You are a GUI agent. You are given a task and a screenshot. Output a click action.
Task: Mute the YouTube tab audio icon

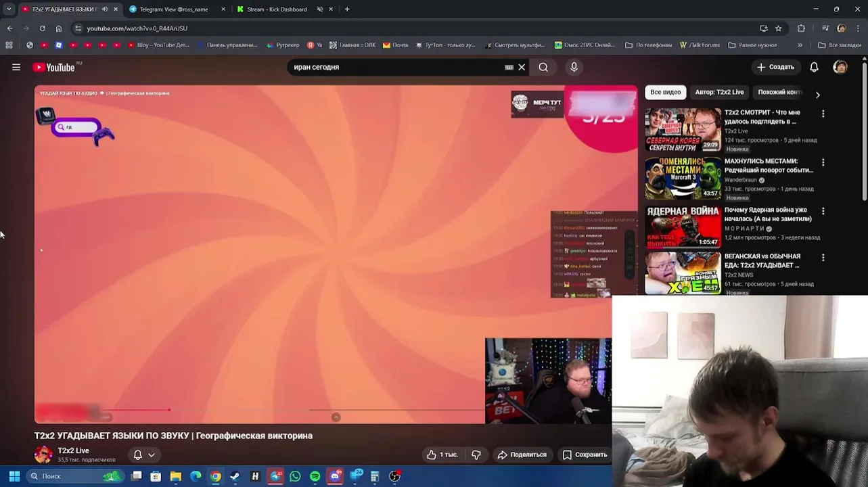pyautogui.click(x=104, y=9)
